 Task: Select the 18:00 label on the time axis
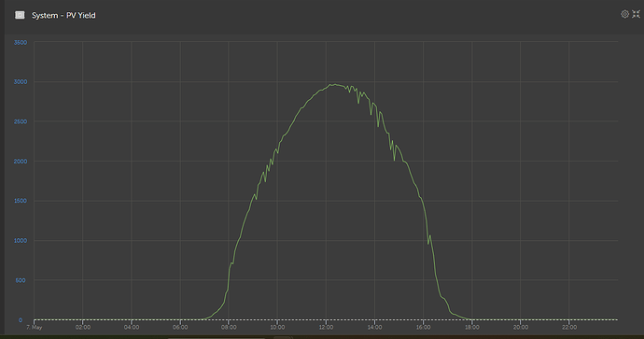tap(472, 327)
